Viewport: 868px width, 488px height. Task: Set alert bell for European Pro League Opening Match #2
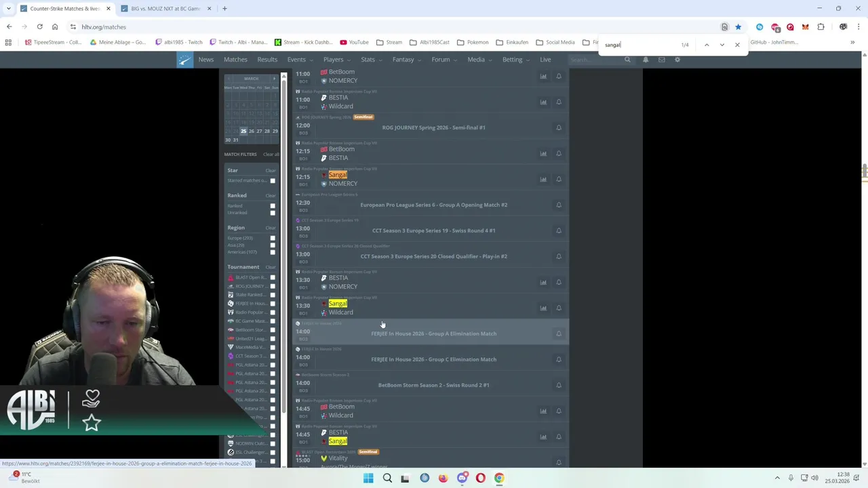tap(559, 205)
